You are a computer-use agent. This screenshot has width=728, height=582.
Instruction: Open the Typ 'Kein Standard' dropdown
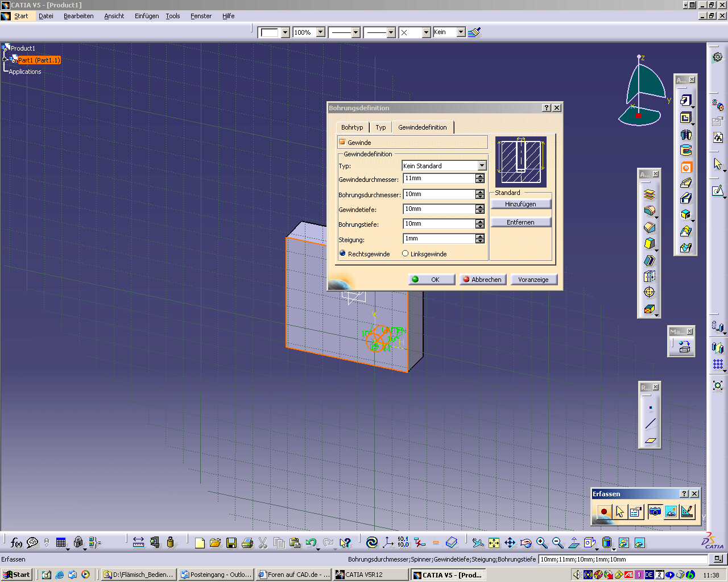[x=482, y=165]
